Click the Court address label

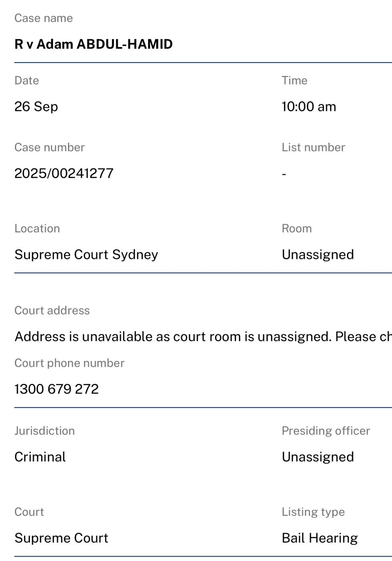(x=52, y=311)
